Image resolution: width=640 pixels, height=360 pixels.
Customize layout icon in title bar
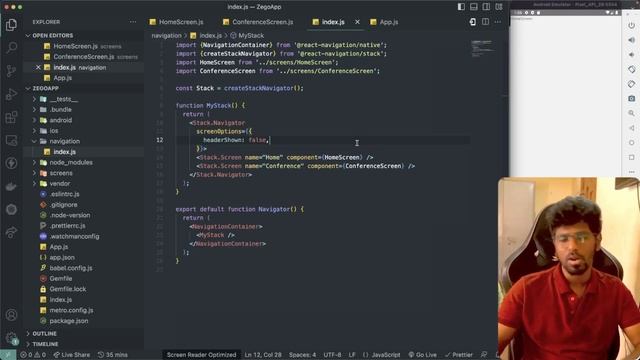499,7
